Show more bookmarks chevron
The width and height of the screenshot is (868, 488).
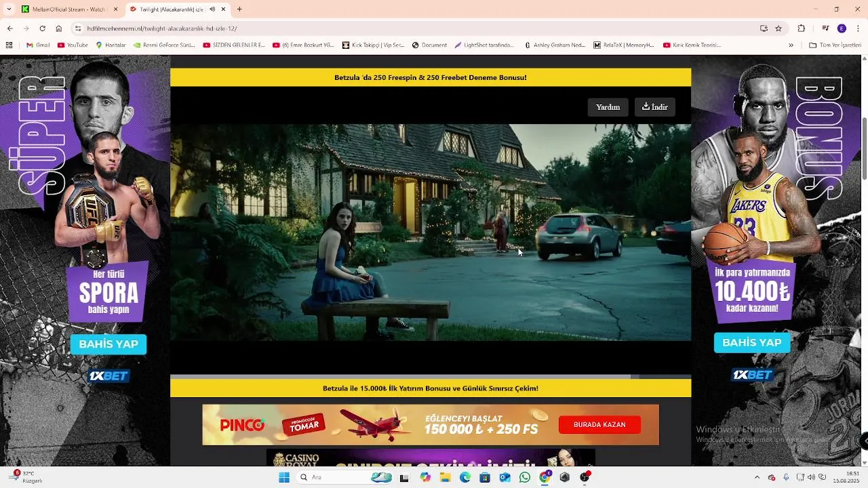791,45
